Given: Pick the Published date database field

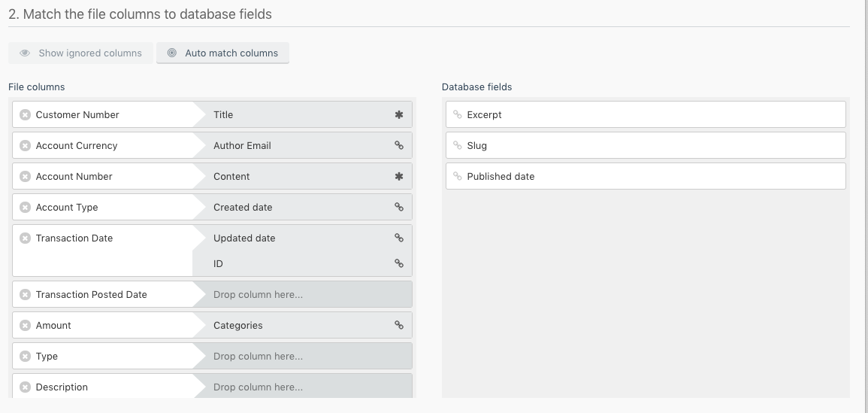Looking at the screenshot, I should click(646, 177).
